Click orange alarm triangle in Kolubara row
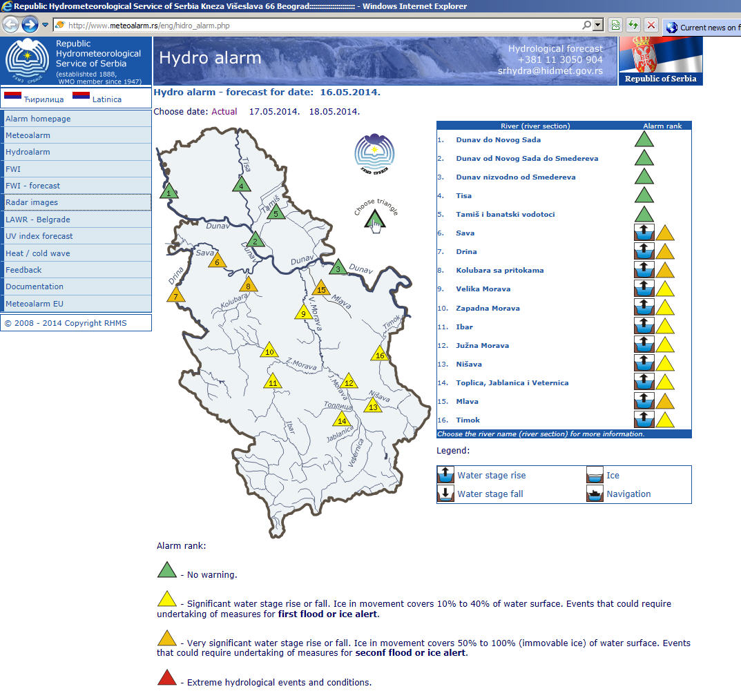741x700 pixels. [x=664, y=270]
